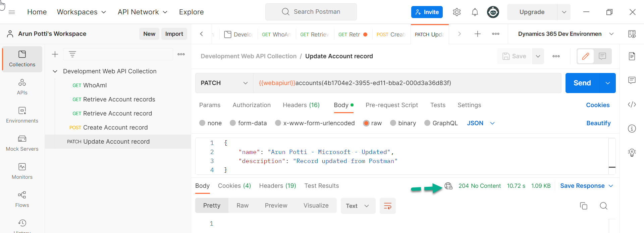Open collections panel more options dots
Viewport: 644px width, 233px height.
[x=181, y=54]
